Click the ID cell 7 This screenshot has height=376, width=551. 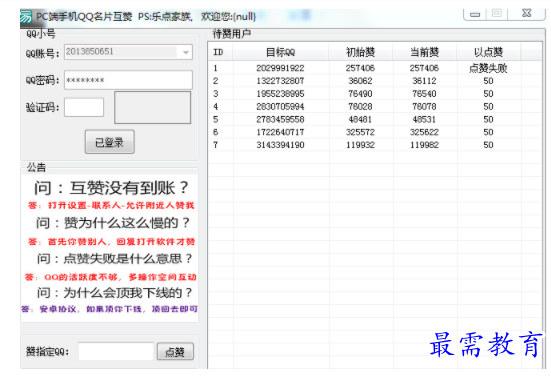[215, 145]
